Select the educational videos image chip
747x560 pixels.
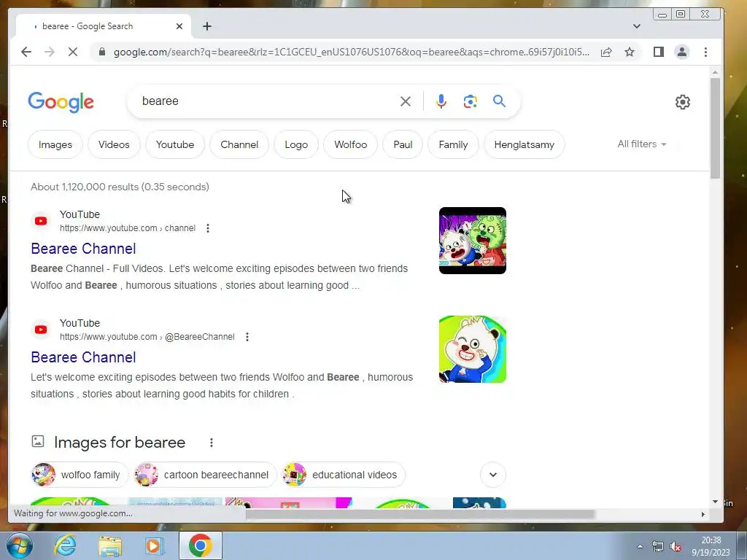[344, 475]
